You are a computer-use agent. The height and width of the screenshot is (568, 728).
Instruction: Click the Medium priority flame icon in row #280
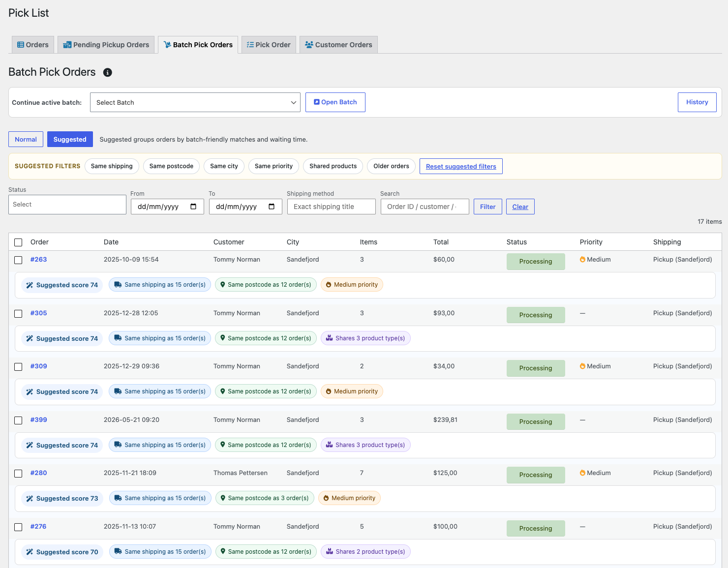[x=582, y=473]
